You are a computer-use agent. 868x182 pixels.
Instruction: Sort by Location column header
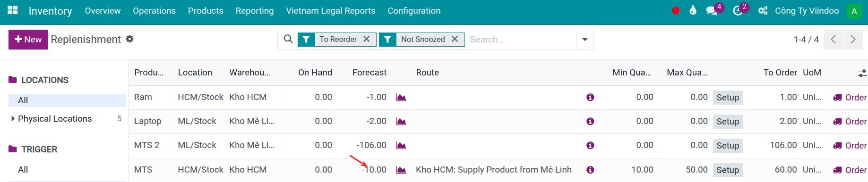coord(195,73)
